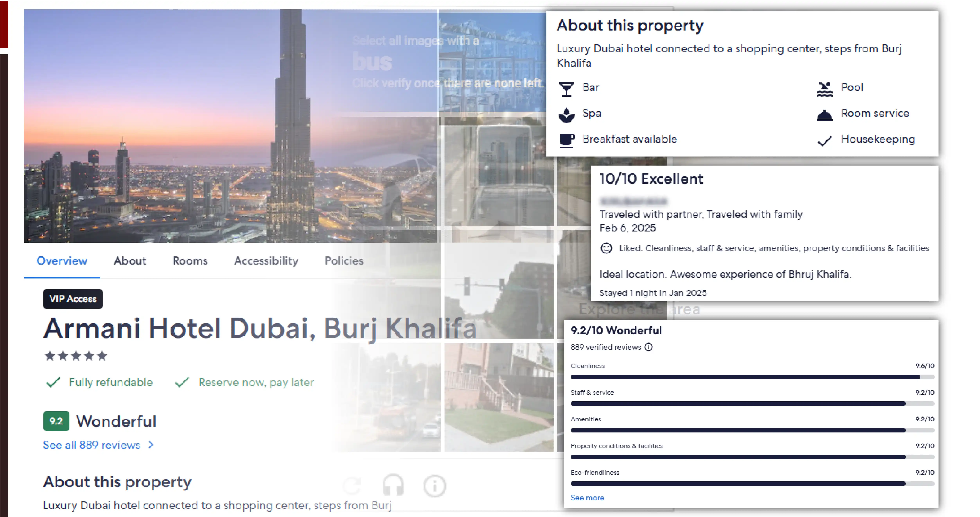Click the captcha info circle icon
Image resolution: width=980 pixels, height=517 pixels.
[x=434, y=486]
